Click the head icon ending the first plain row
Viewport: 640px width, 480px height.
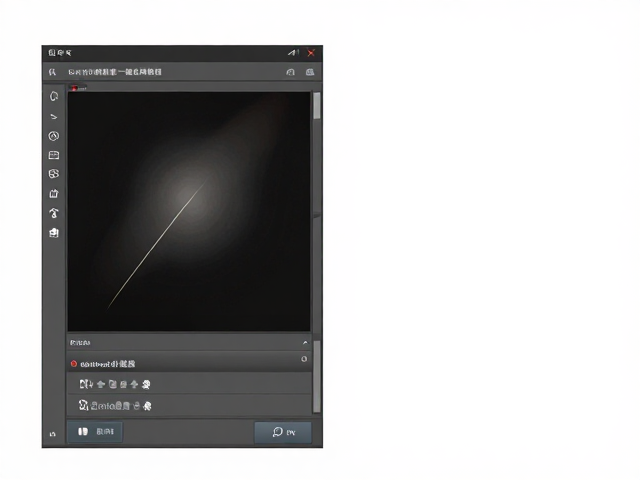146,384
